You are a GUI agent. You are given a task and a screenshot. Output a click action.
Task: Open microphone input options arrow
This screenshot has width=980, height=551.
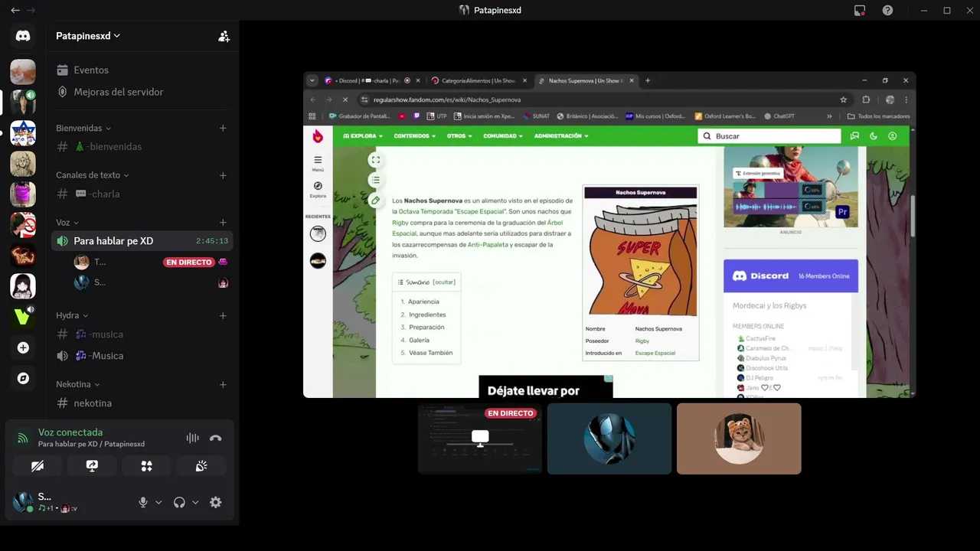click(158, 502)
